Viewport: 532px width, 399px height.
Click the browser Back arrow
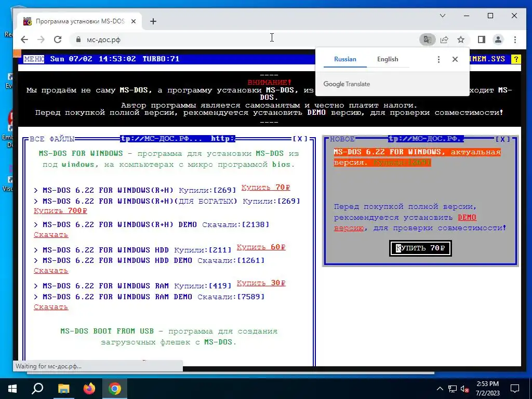[24, 39]
